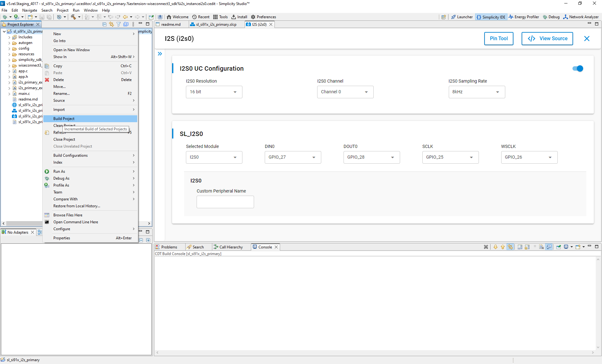Select Build Project from the context menu
602x364 pixels.
click(x=64, y=119)
